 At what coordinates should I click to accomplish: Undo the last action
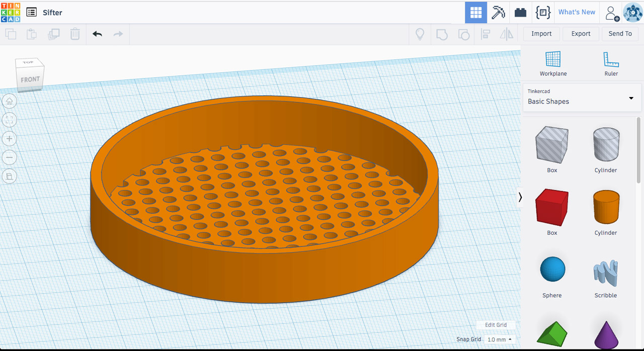97,34
